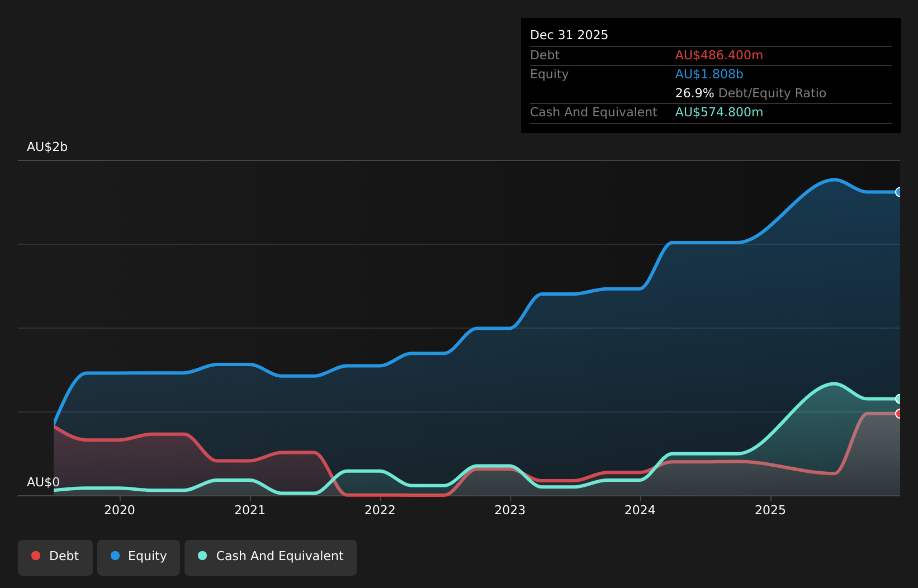Select the 2023 x-axis label
918x588 pixels.
[x=510, y=510]
